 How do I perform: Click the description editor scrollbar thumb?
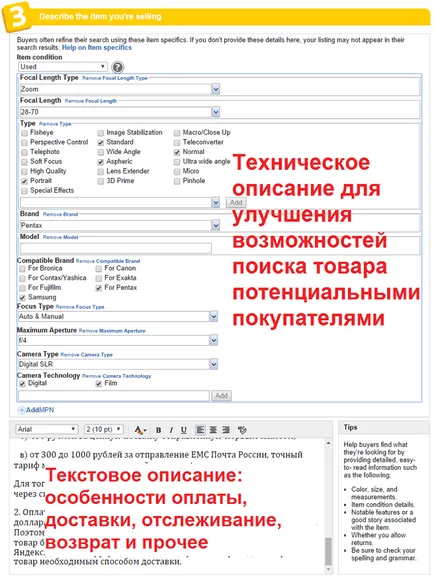(328, 551)
